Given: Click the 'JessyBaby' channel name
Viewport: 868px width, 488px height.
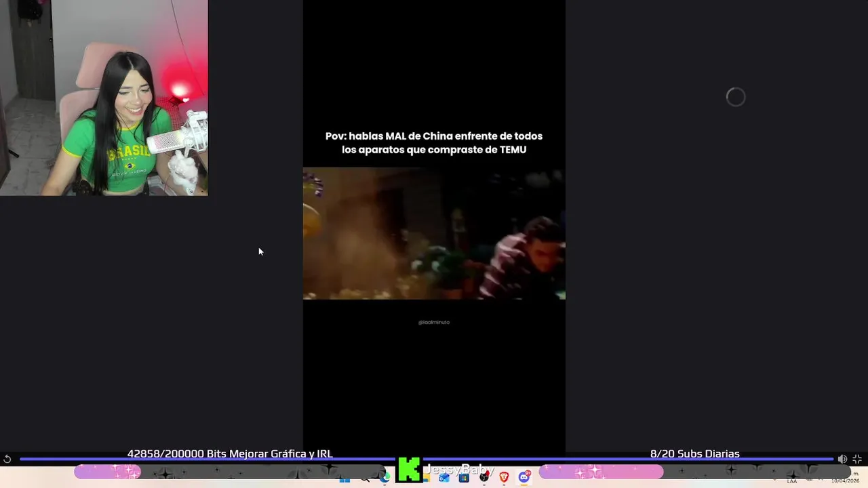Looking at the screenshot, I should [459, 470].
